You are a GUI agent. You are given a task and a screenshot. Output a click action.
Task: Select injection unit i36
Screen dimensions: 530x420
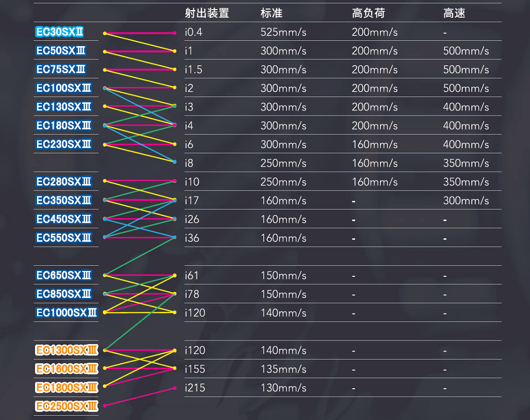coord(192,238)
